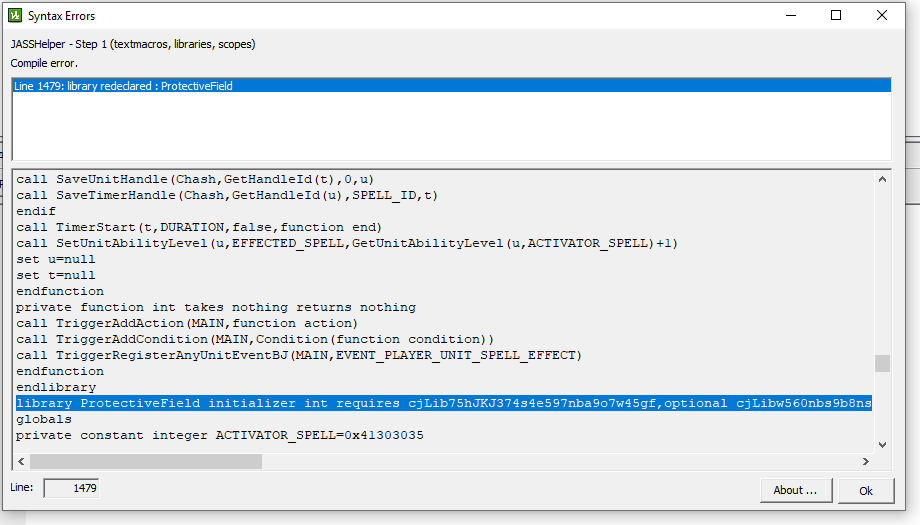Click the "set u=null" code line
This screenshot has width=920, height=525.
56,259
